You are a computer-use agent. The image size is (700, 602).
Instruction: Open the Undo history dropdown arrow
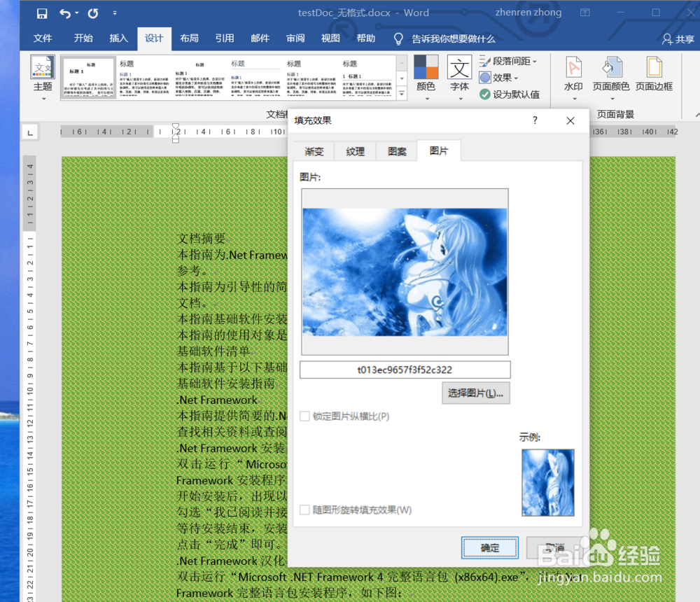77,13
